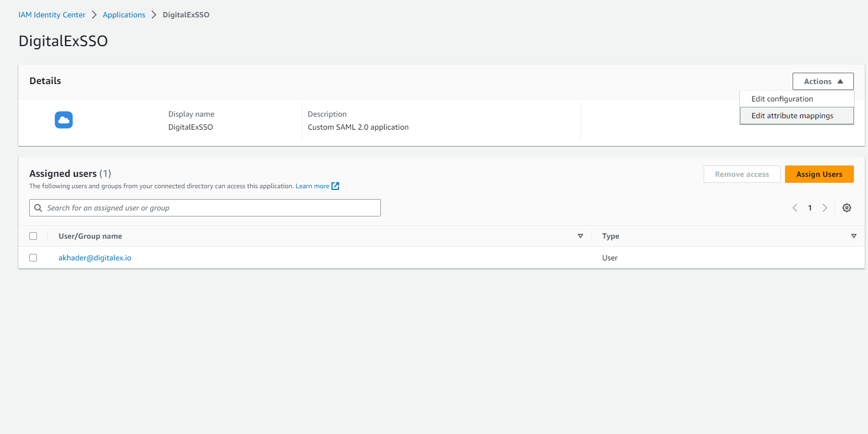The height and width of the screenshot is (434, 868).
Task: Go to next page of assigned users
Action: (825, 208)
